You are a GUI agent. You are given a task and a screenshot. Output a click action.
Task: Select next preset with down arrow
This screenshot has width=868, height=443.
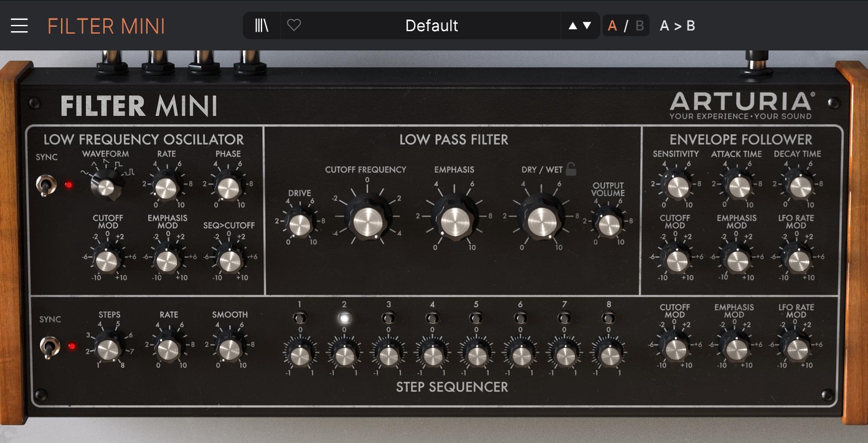click(587, 26)
